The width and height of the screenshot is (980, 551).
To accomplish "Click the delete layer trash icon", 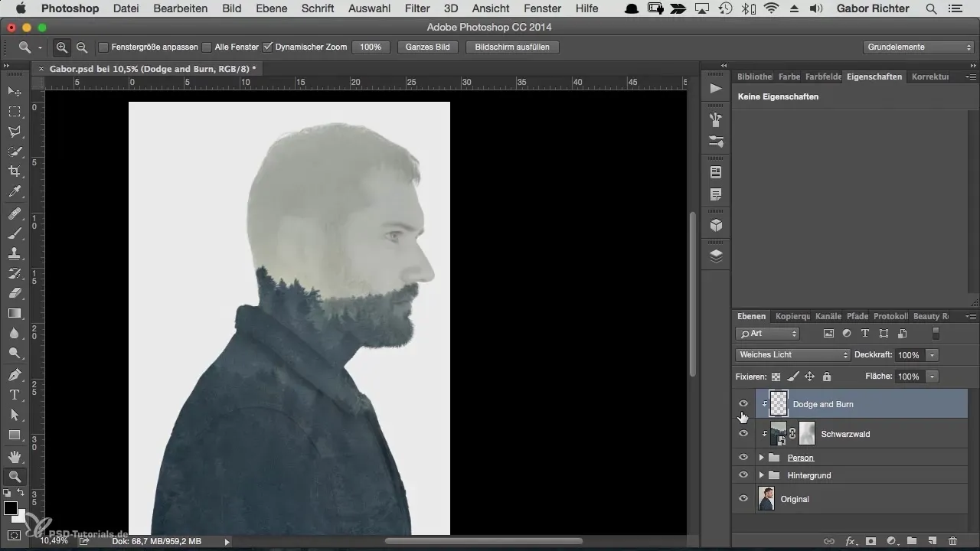I will click(x=952, y=541).
